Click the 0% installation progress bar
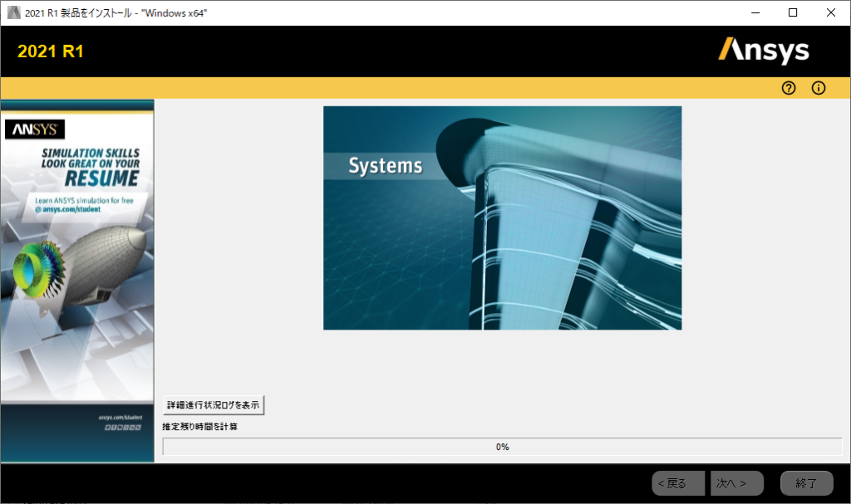Viewport: 851px width, 504px height. pyautogui.click(x=502, y=447)
